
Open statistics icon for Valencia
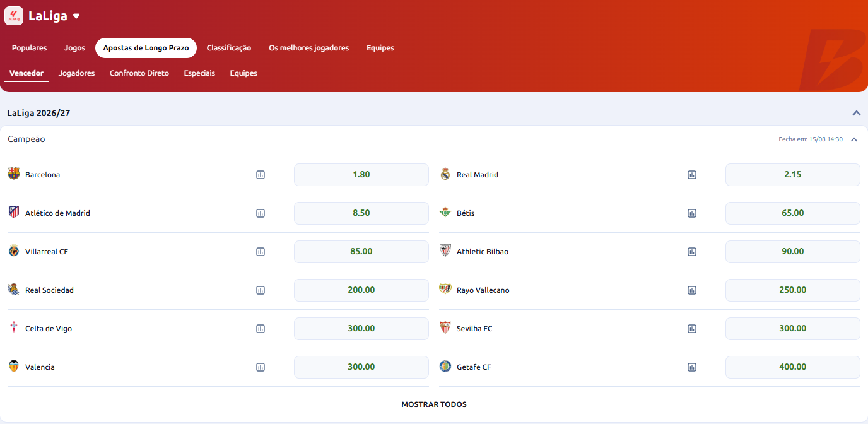pyautogui.click(x=261, y=367)
